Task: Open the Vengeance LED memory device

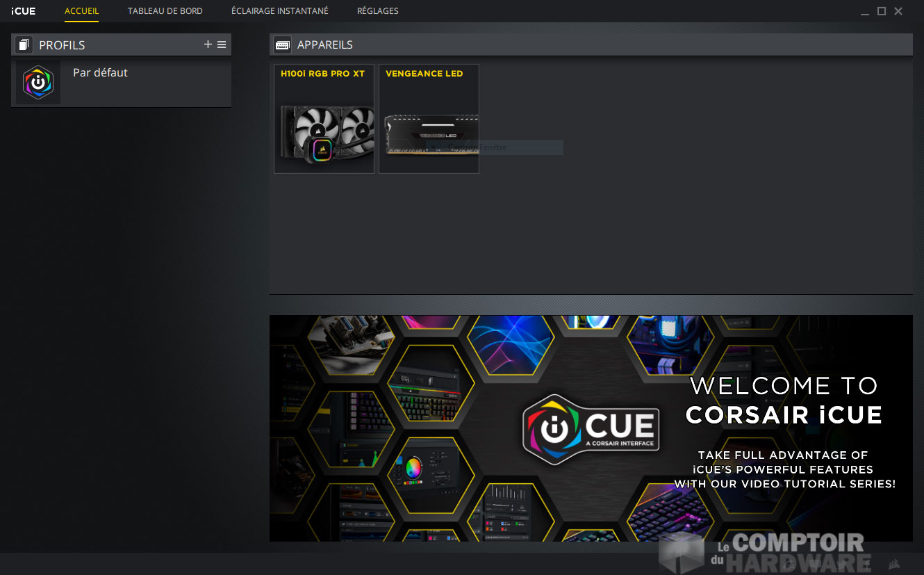Action: [429, 119]
